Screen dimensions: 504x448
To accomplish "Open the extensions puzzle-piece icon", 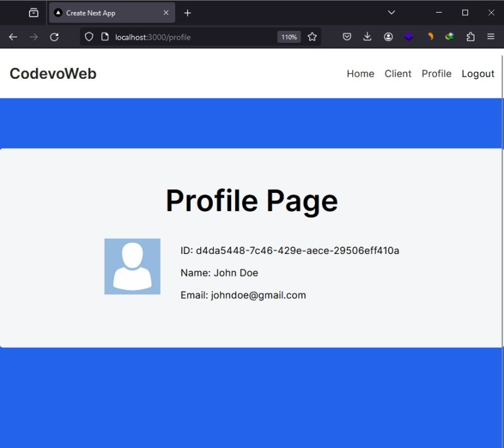I will pos(470,37).
